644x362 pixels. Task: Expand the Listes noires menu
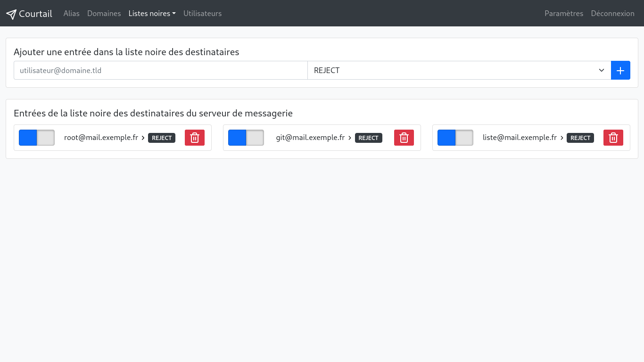[x=152, y=14]
